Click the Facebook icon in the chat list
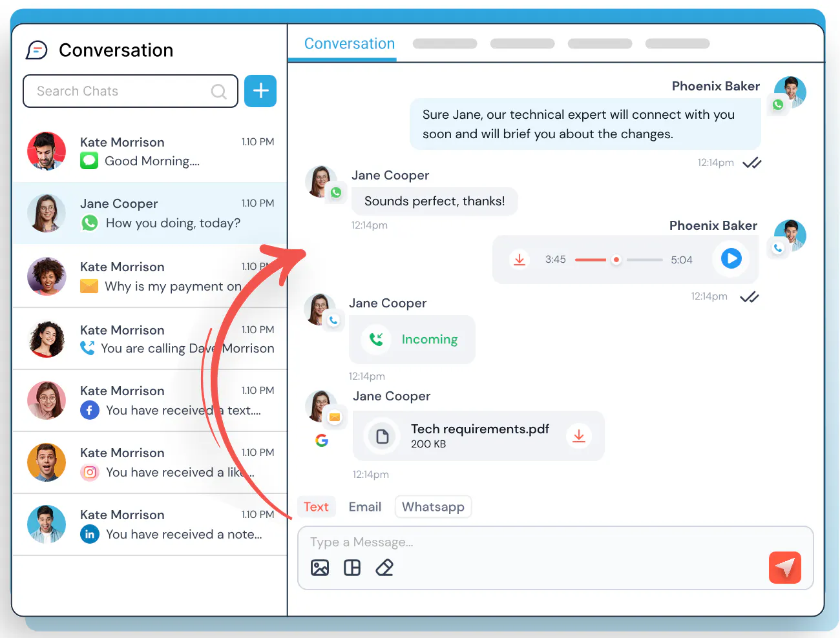The width and height of the screenshot is (840, 638). 90,410
